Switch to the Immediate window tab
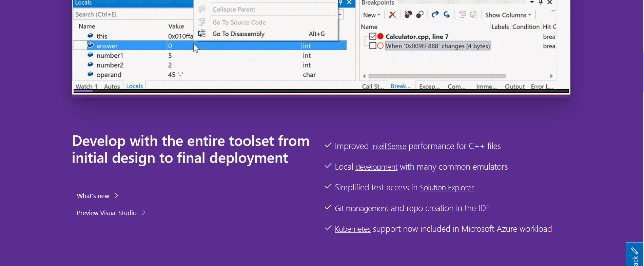The image size is (644, 266). point(487,87)
